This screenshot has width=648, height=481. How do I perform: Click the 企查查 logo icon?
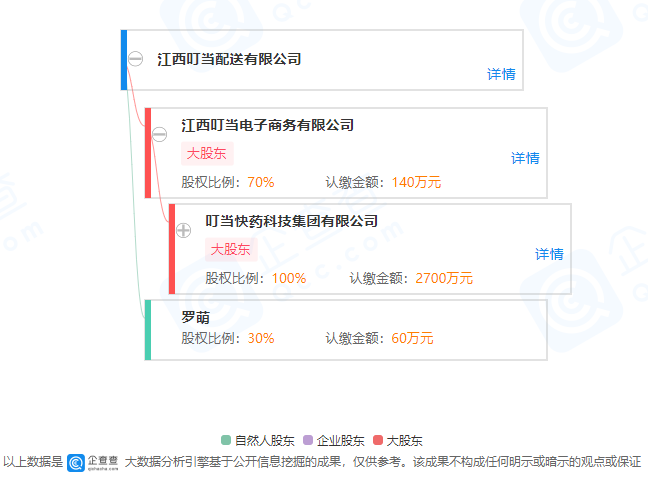pyautogui.click(x=76, y=463)
